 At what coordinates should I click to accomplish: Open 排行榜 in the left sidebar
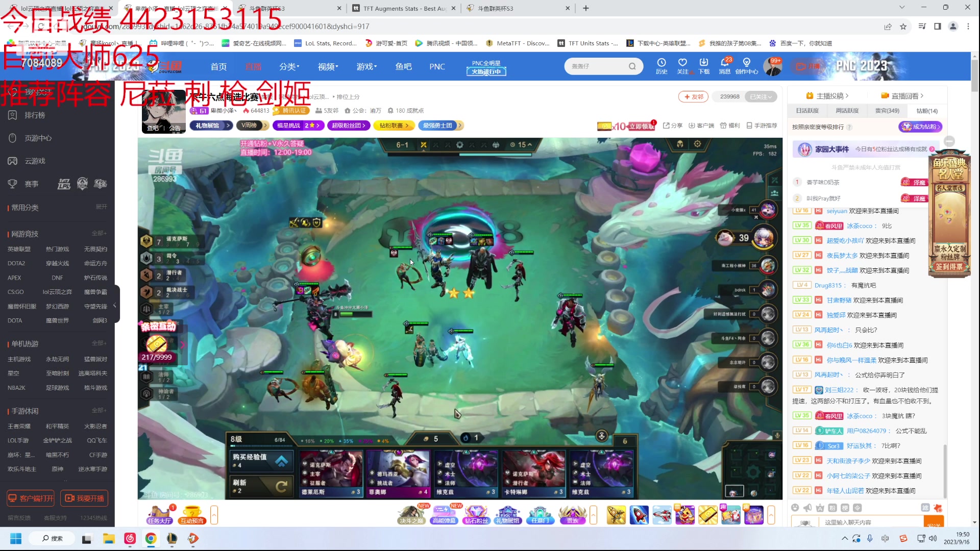(x=35, y=115)
